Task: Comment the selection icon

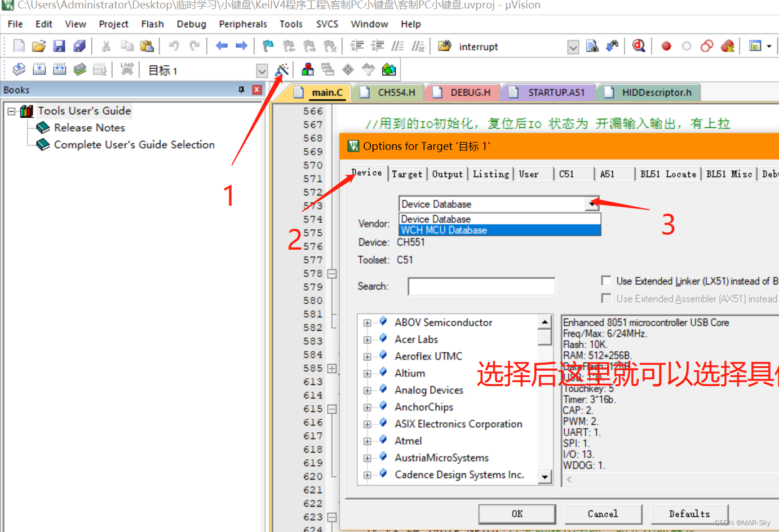Action: point(398,46)
